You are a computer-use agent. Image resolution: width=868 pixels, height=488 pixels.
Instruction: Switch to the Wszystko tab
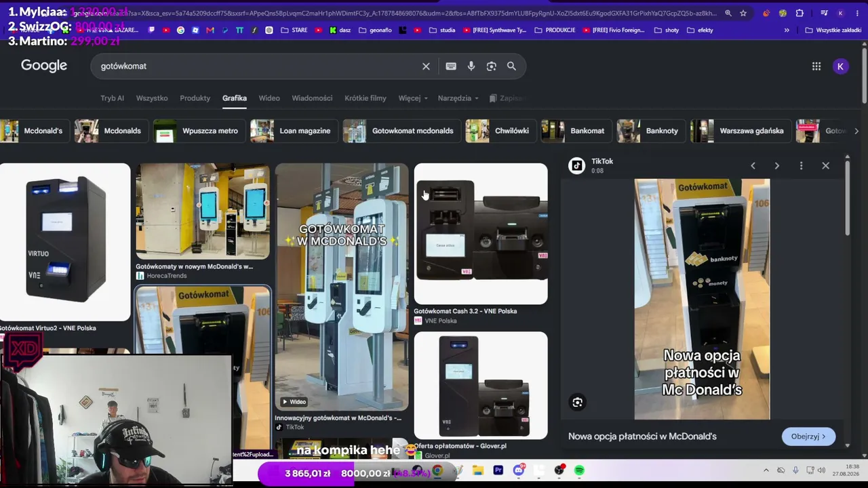(x=152, y=98)
